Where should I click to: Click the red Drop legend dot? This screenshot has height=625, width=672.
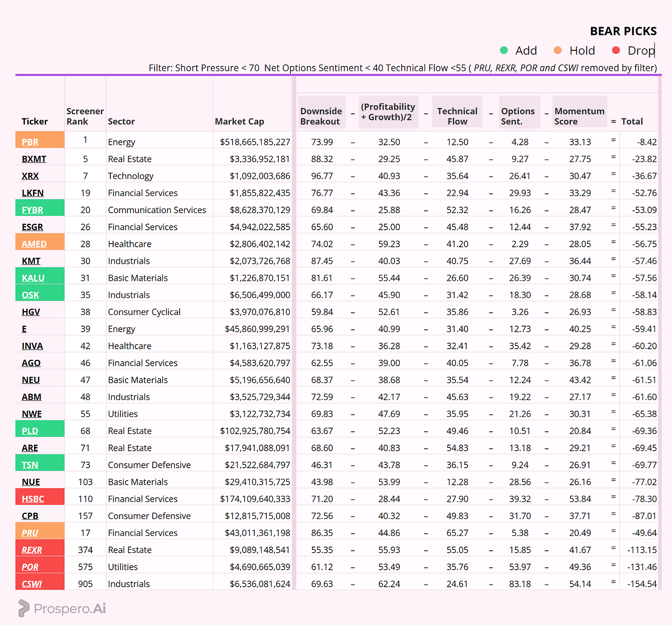pyautogui.click(x=616, y=50)
